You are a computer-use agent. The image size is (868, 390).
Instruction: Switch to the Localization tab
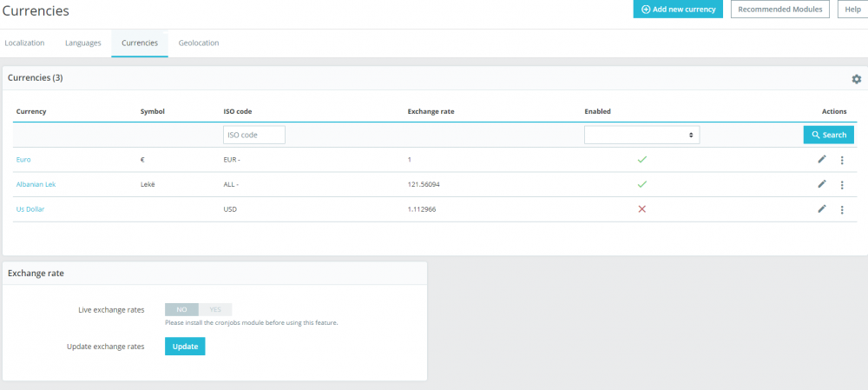tap(24, 43)
